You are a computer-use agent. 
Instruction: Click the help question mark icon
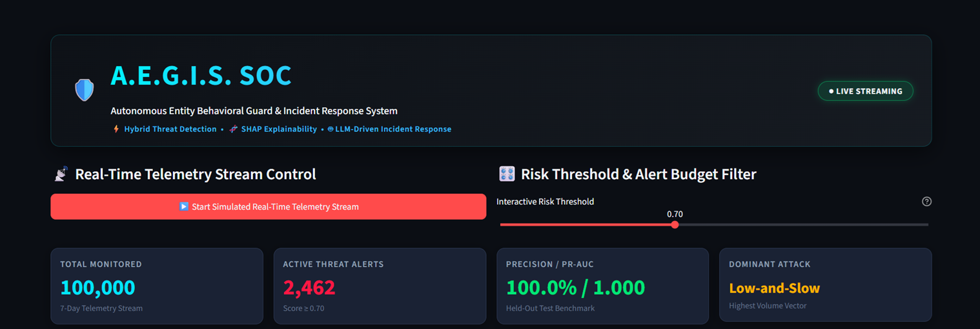click(926, 202)
